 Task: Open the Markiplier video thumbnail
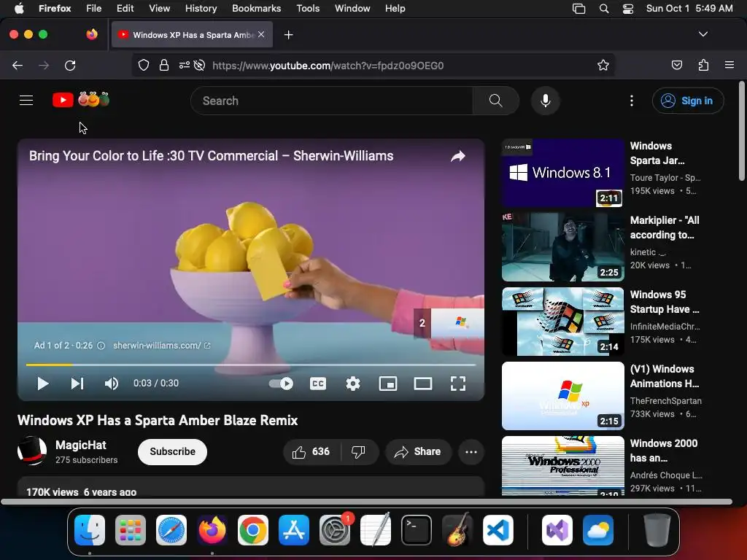tap(562, 247)
